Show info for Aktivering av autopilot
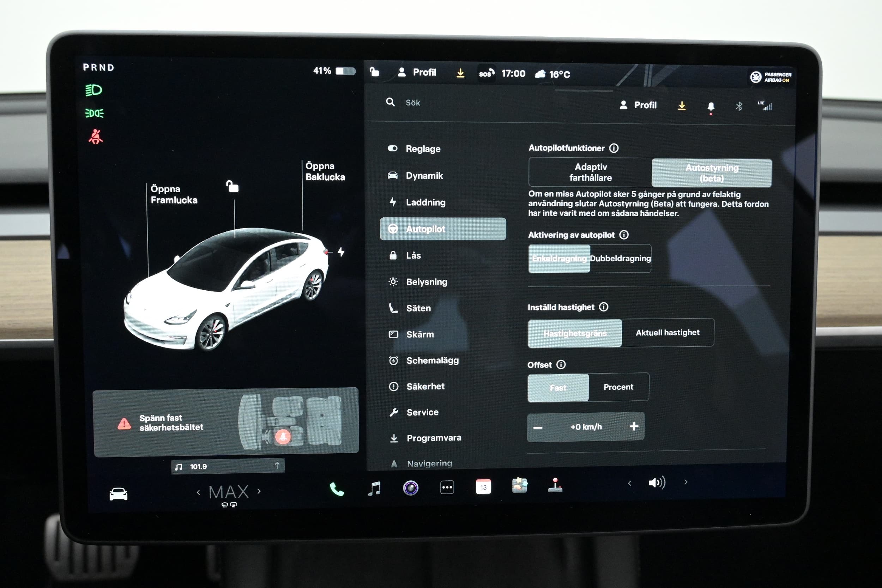This screenshot has height=588, width=882. click(624, 235)
